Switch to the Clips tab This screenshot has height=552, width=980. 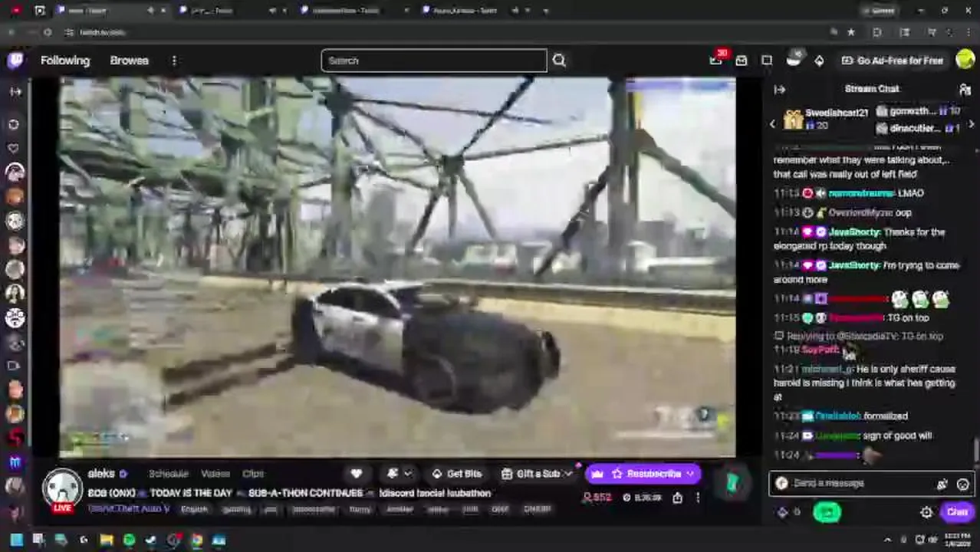tap(253, 474)
